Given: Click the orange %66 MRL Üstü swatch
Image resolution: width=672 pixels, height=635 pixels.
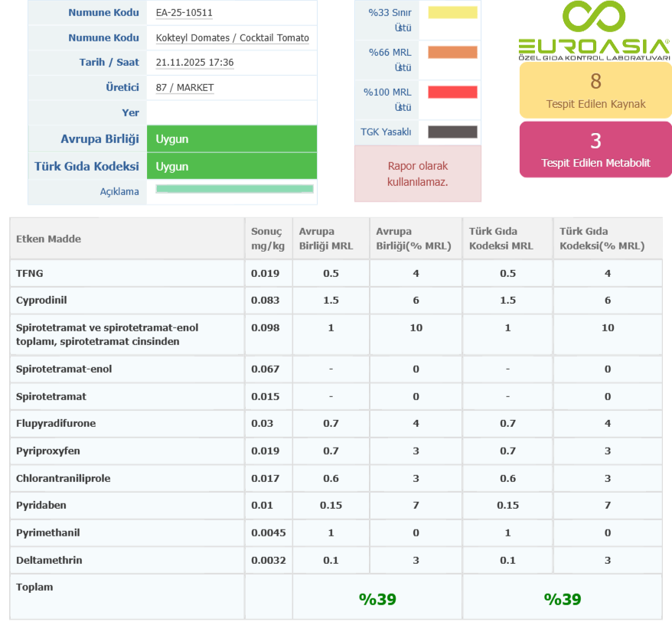Looking at the screenshot, I should pyautogui.click(x=452, y=53).
